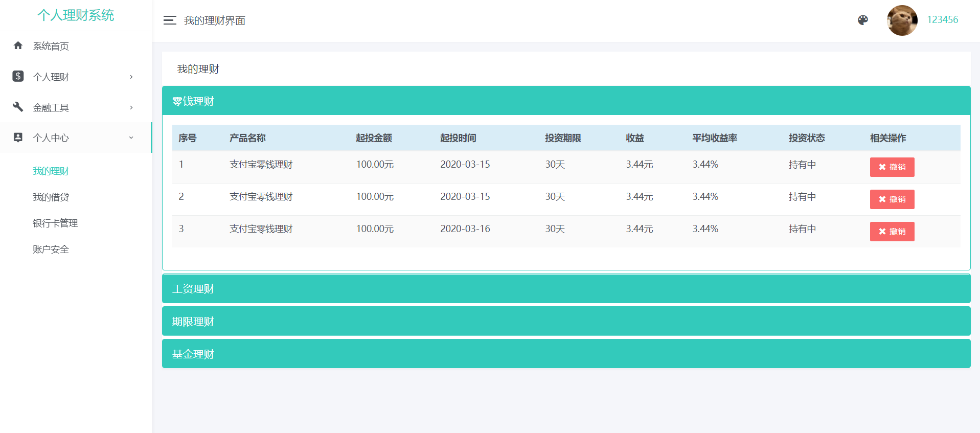980x433 pixels.
Task: Click the 投资期限 column header
Action: point(563,138)
